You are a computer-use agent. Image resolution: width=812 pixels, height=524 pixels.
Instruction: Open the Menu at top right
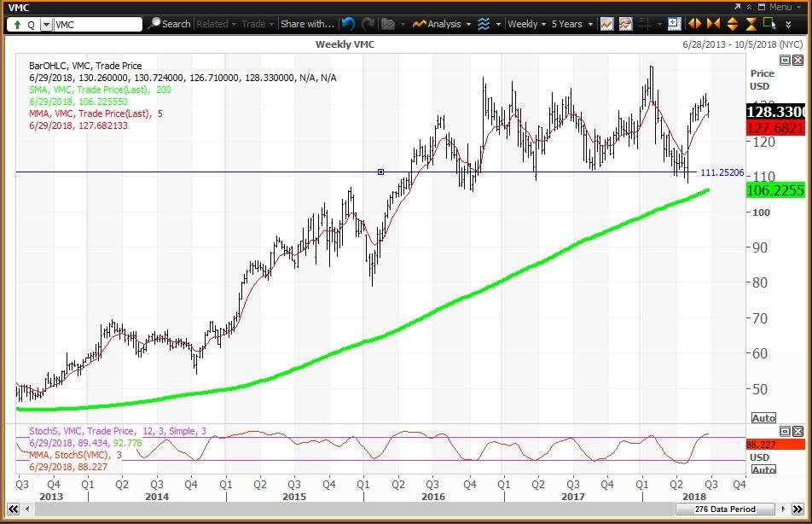[780, 6]
